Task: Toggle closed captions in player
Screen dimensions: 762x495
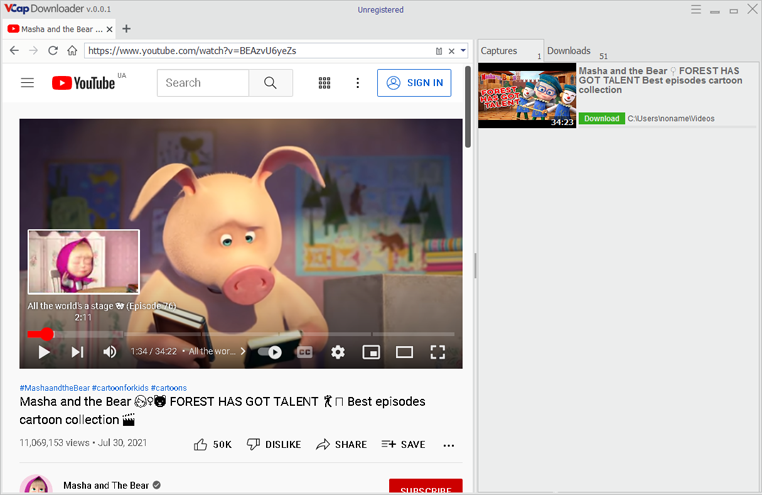Action: point(304,352)
